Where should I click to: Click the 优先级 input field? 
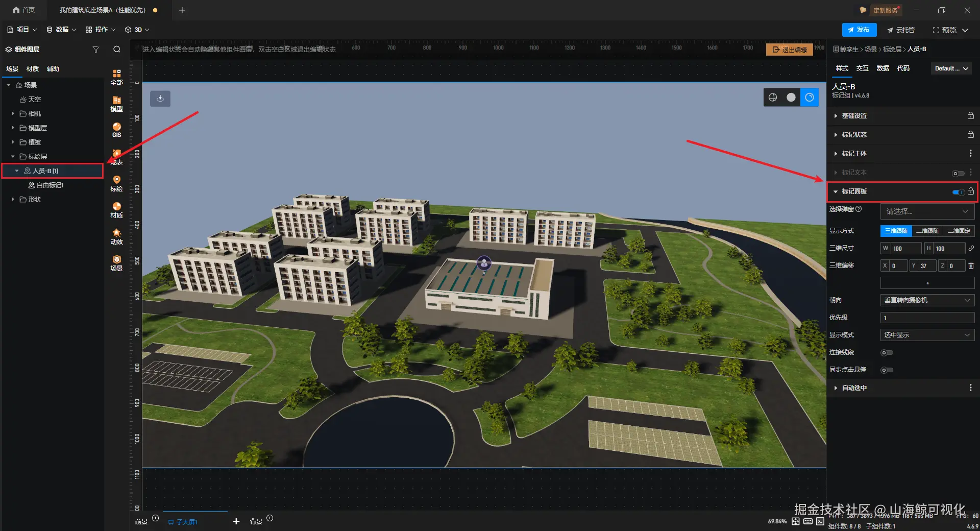pyautogui.click(x=927, y=318)
